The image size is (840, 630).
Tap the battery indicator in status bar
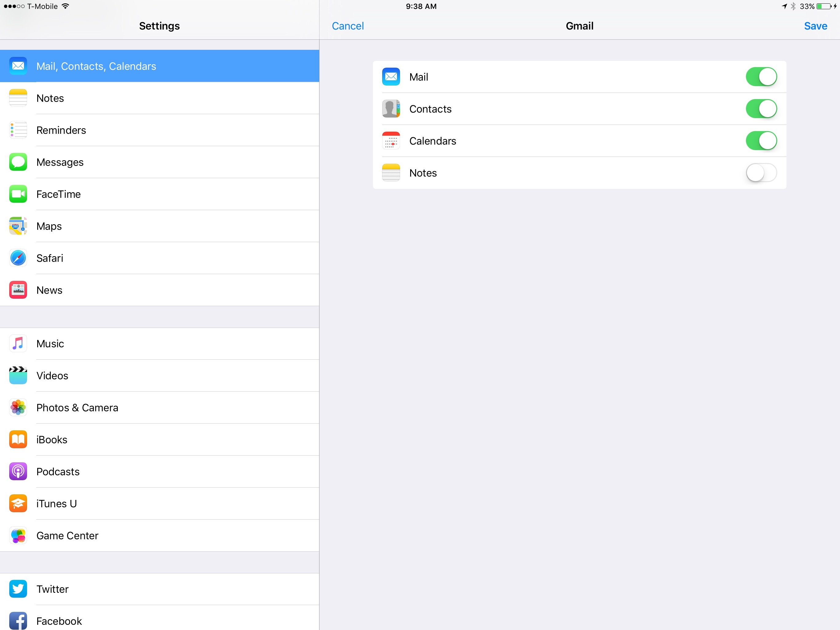pos(824,6)
